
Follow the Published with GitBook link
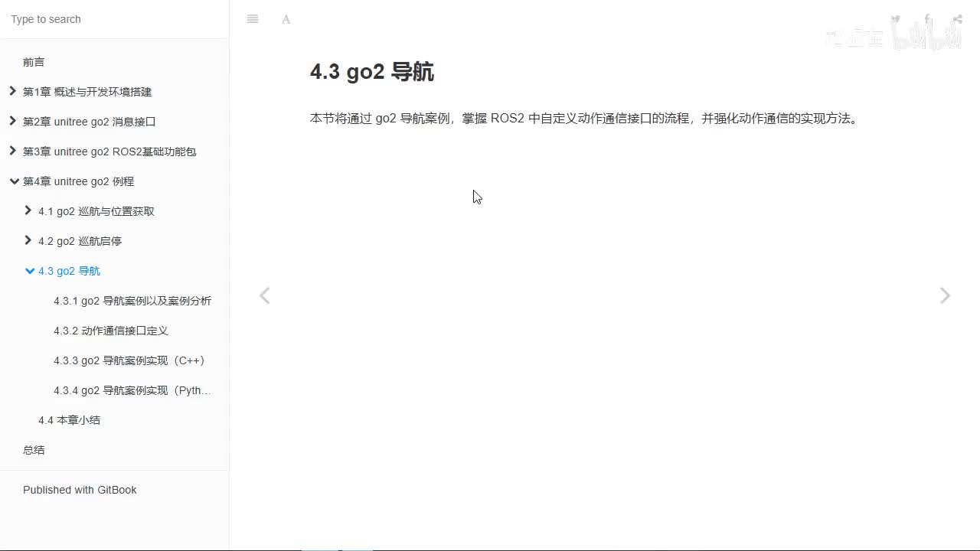[x=80, y=490]
